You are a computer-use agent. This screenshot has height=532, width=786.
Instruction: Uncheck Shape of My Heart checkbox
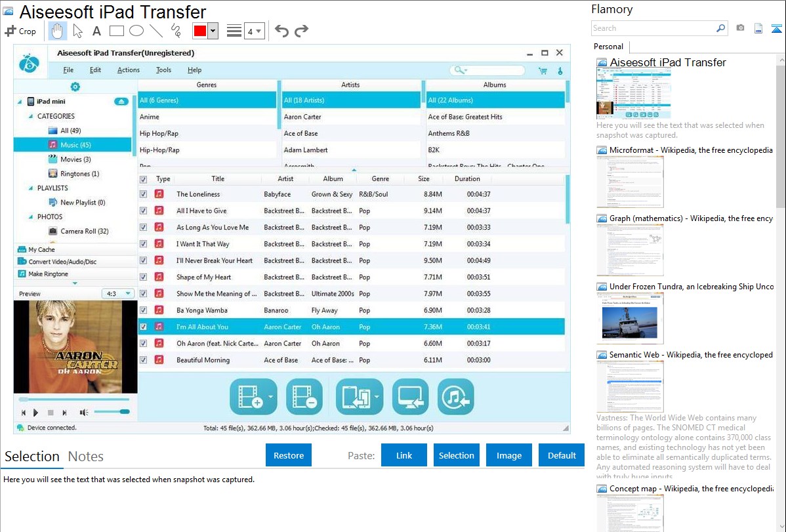[x=144, y=277]
